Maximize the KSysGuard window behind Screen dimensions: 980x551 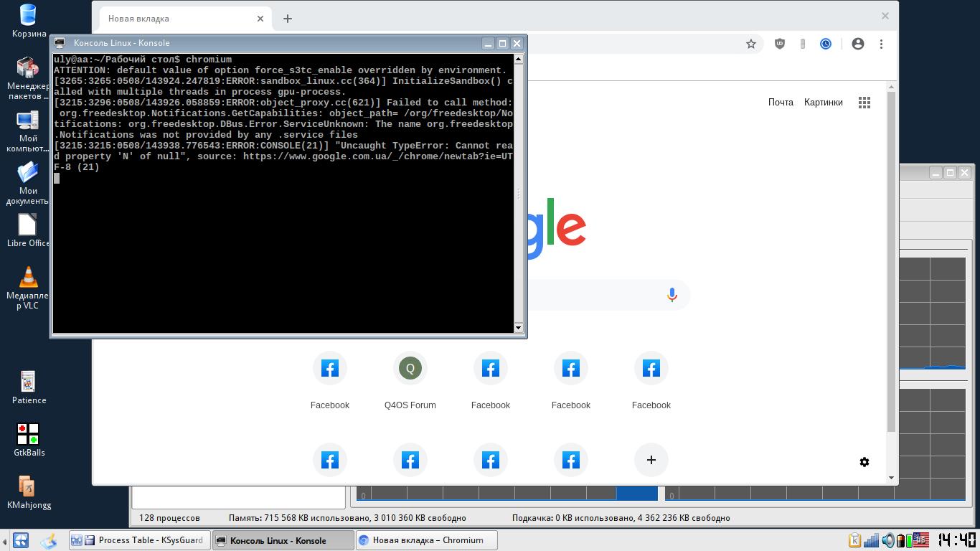point(950,172)
